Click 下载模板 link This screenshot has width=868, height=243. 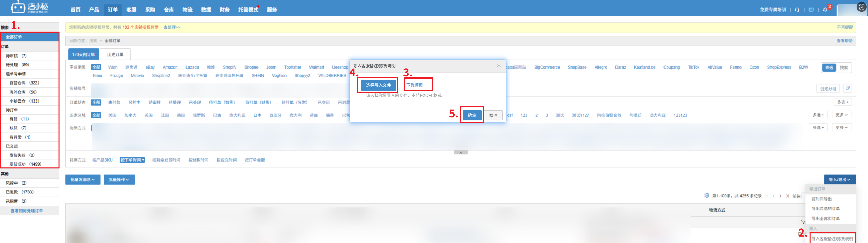coord(414,85)
